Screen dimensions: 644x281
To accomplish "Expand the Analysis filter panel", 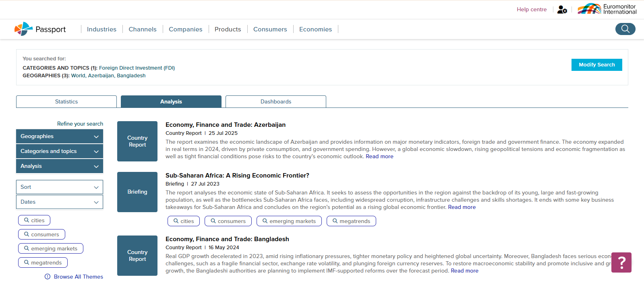I will coord(60,166).
